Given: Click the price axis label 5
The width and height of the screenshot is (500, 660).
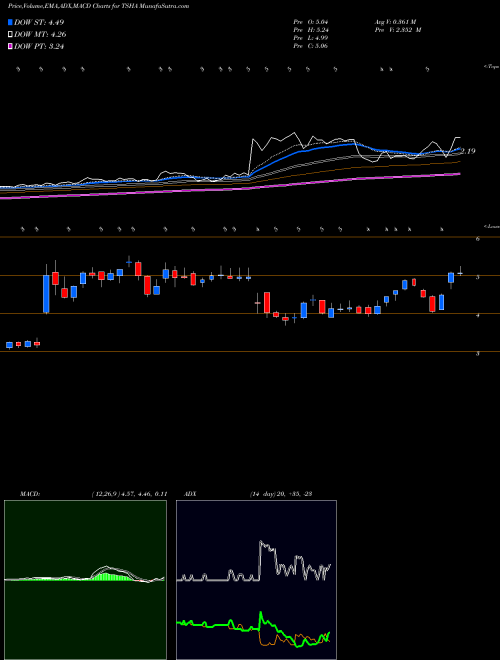Looking at the screenshot, I should [478, 277].
